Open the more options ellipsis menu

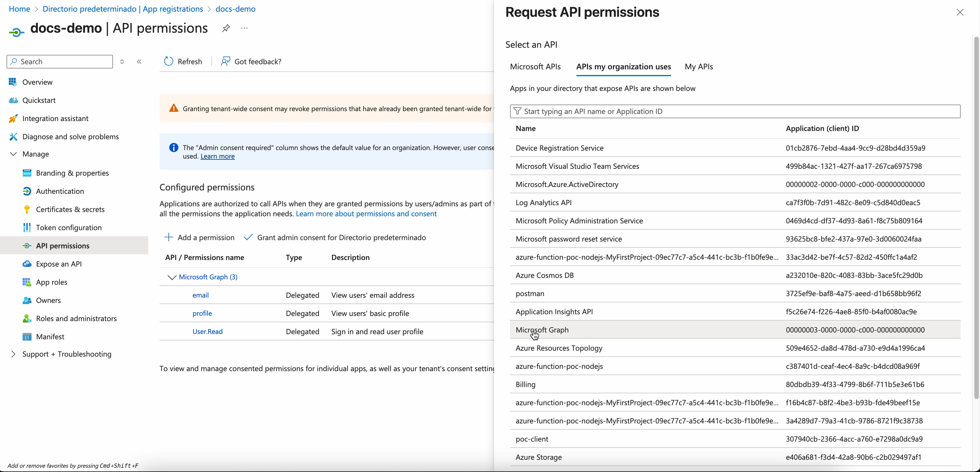[244, 28]
